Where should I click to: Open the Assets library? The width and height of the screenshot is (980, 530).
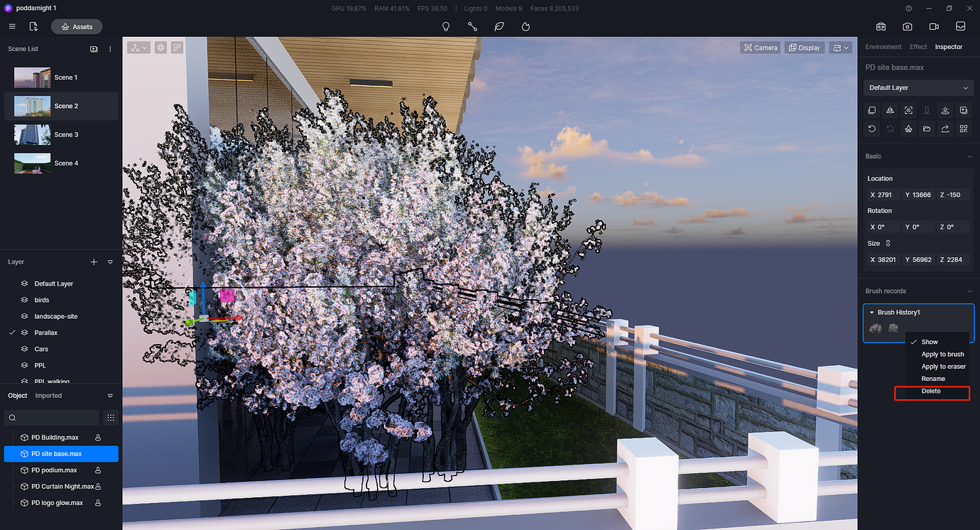point(77,26)
